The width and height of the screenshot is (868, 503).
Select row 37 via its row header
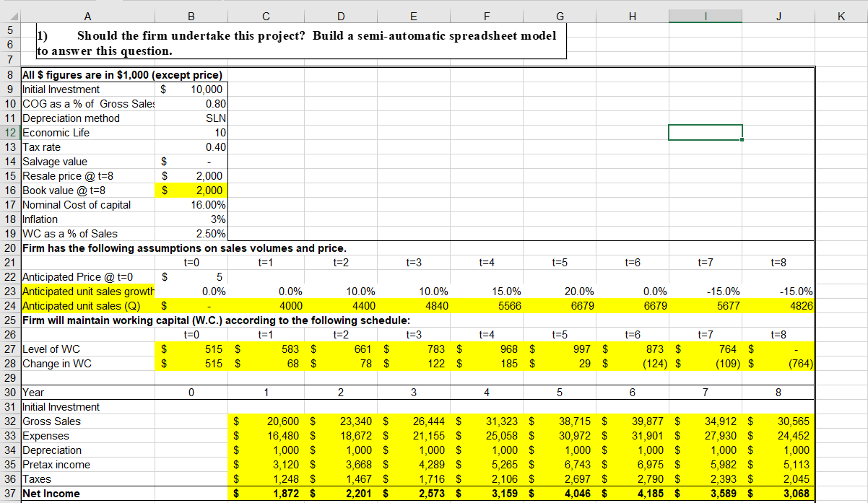9,494
